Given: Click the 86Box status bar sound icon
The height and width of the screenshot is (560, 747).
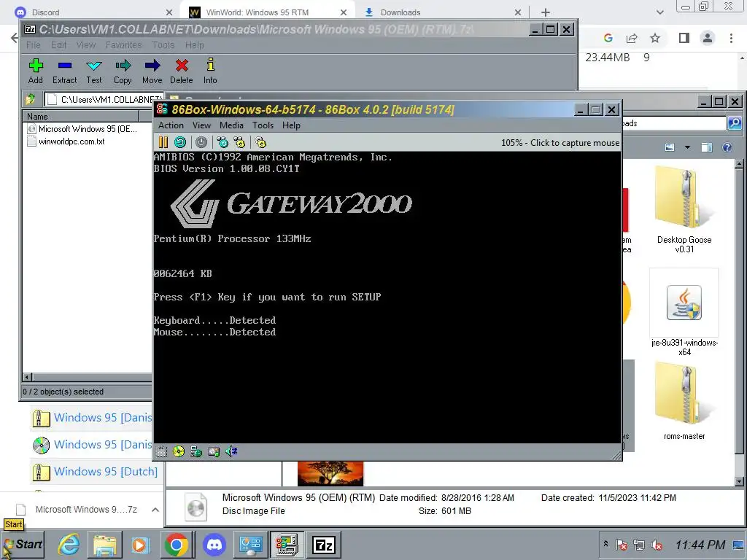Looking at the screenshot, I should point(231,451).
